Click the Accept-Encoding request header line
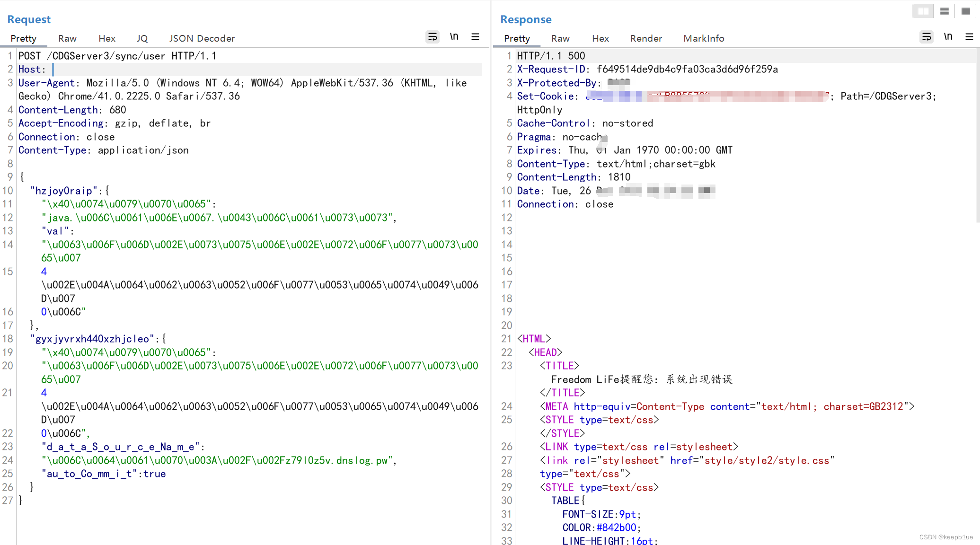The width and height of the screenshot is (980, 545). (115, 123)
